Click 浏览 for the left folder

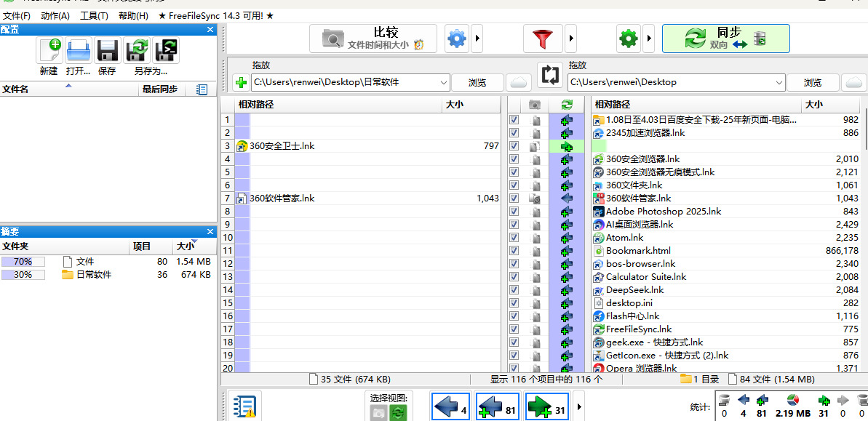click(477, 83)
